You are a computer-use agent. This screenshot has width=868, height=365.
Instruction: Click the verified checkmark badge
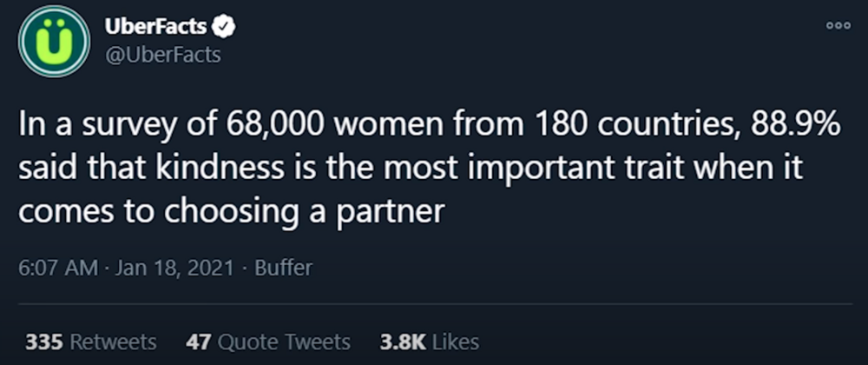tap(225, 26)
